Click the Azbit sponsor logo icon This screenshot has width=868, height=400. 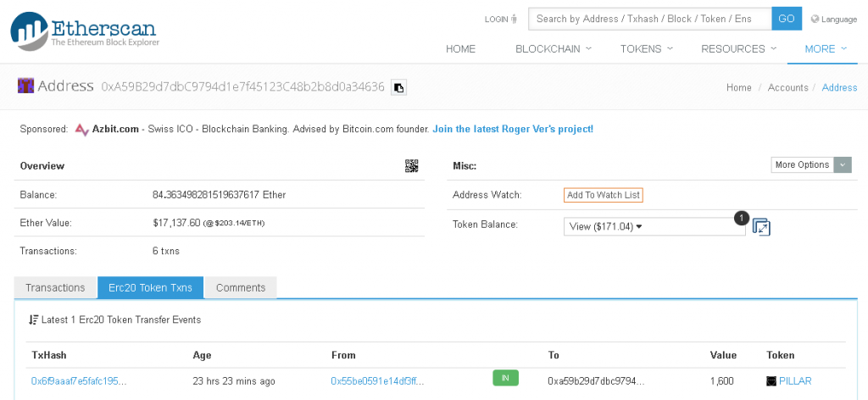(x=82, y=130)
